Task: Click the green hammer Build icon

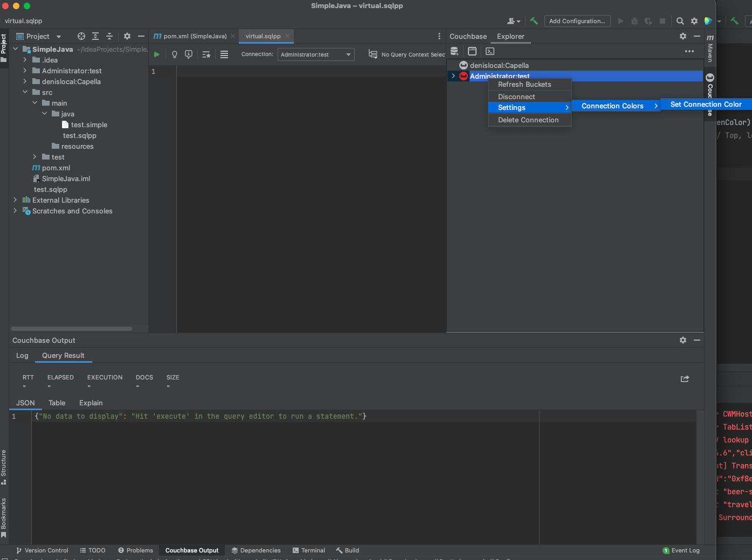Action: pos(534,21)
